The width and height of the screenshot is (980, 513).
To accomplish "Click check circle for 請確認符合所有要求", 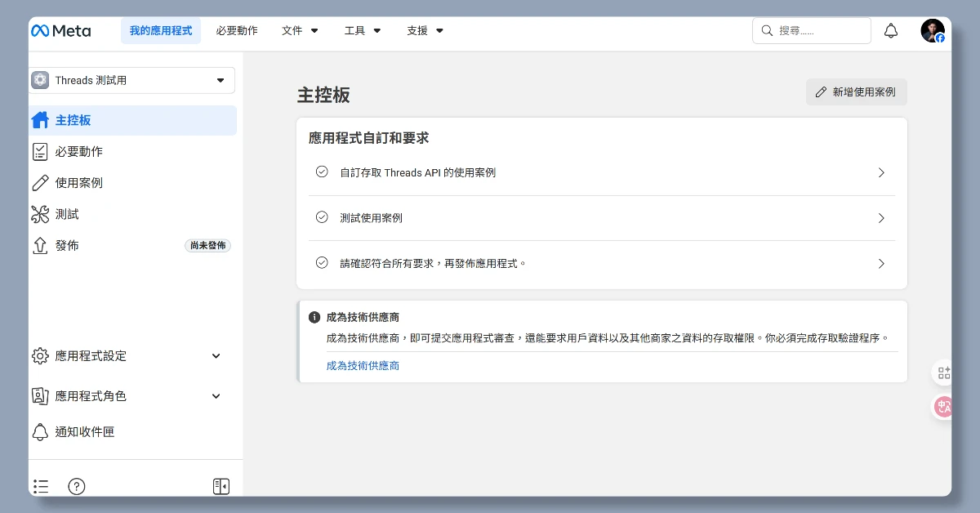I will pos(322,263).
